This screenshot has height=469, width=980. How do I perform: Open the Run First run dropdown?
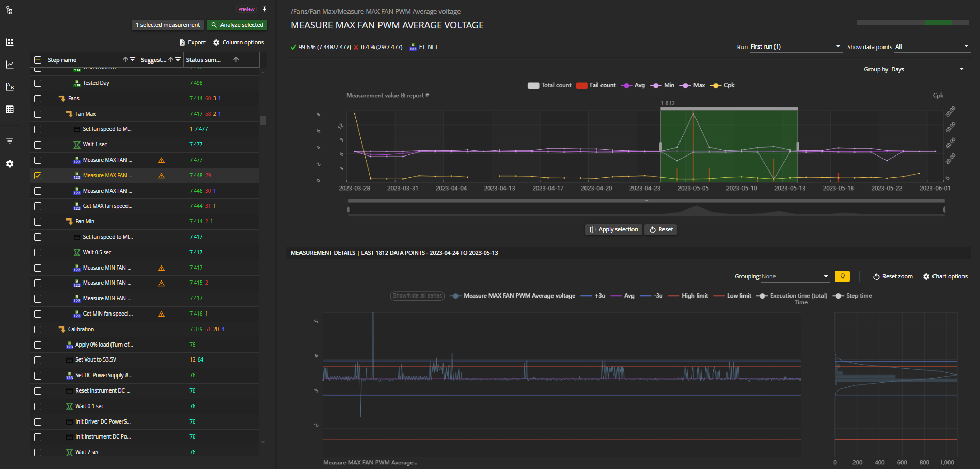point(795,46)
